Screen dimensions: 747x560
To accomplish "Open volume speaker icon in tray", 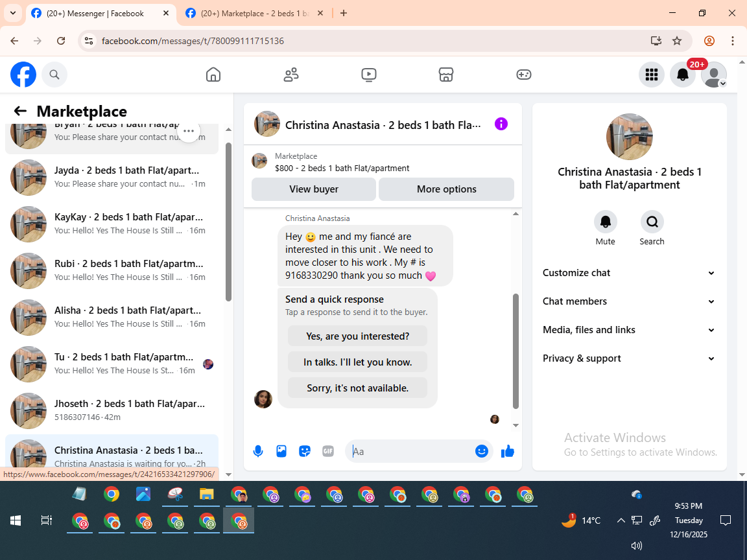I will pos(636,546).
